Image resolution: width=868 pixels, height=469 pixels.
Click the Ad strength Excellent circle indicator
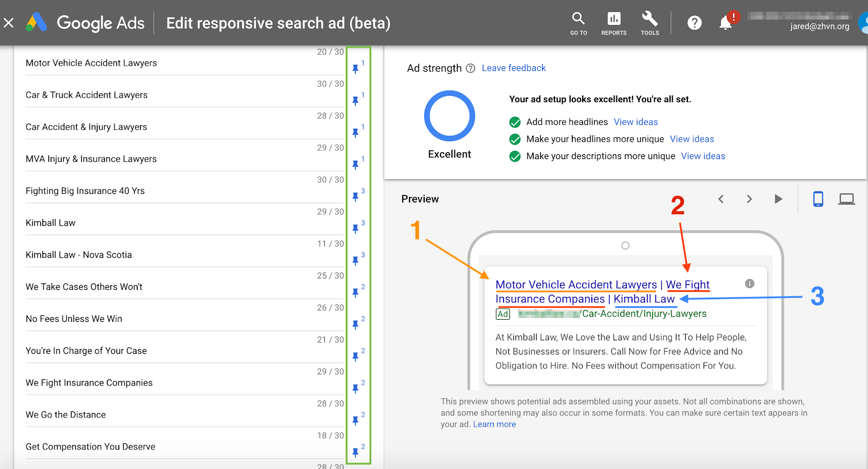(x=449, y=116)
